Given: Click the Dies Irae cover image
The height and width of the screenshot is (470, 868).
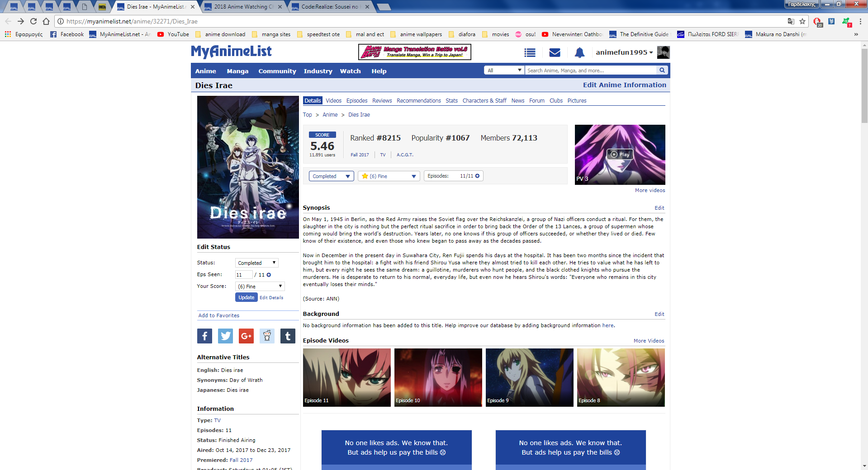Looking at the screenshot, I should (248, 167).
